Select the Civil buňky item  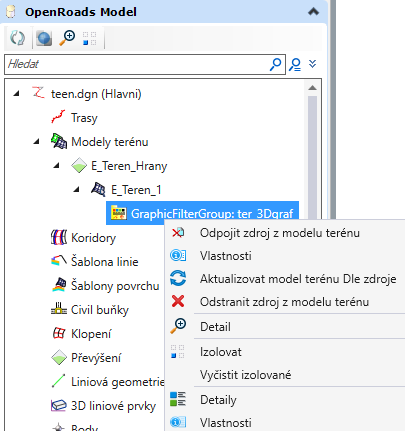point(100,310)
